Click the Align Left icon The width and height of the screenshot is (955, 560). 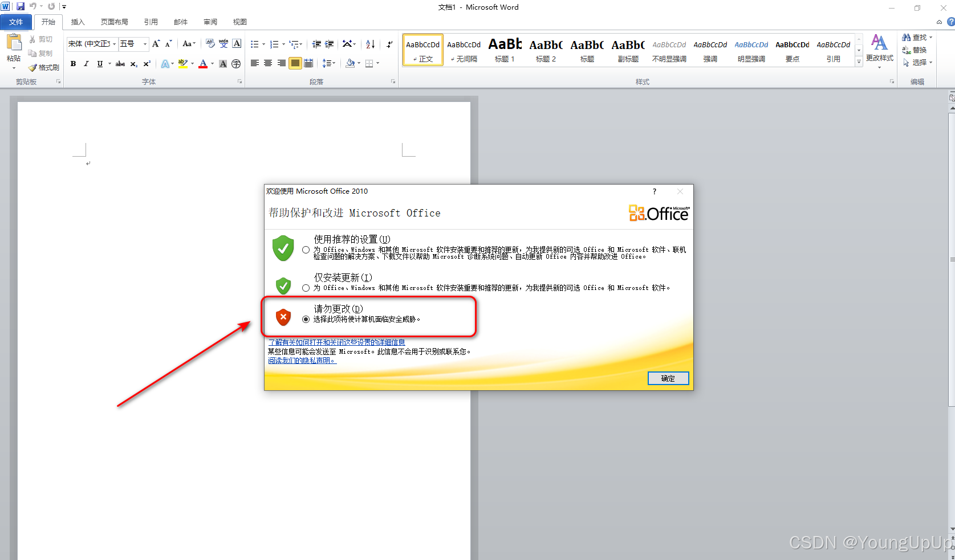255,63
